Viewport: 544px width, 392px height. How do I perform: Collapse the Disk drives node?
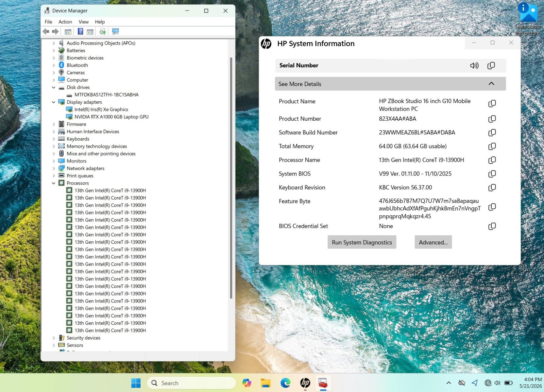pos(53,88)
